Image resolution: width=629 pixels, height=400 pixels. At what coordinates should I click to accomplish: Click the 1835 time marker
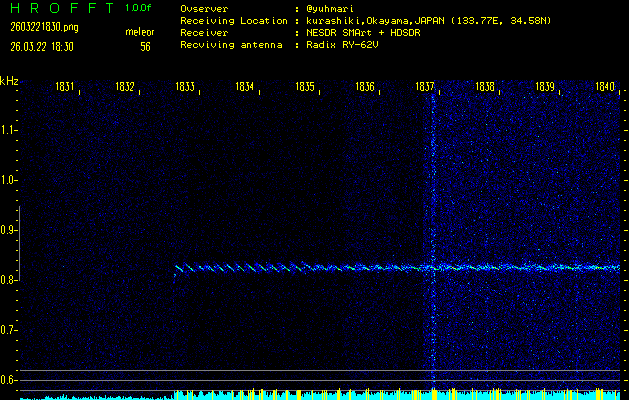click(305, 87)
